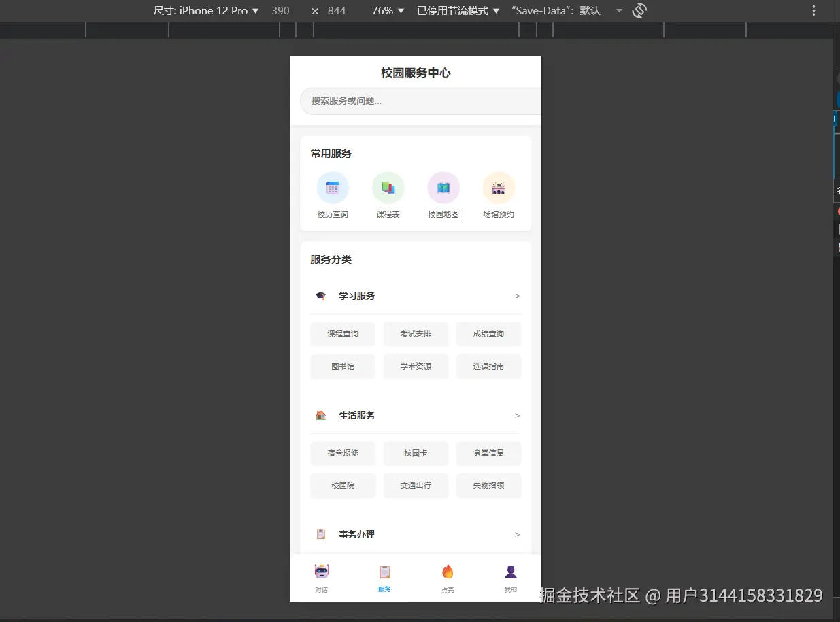
Task: Click the 课程查询 button
Action: click(343, 334)
